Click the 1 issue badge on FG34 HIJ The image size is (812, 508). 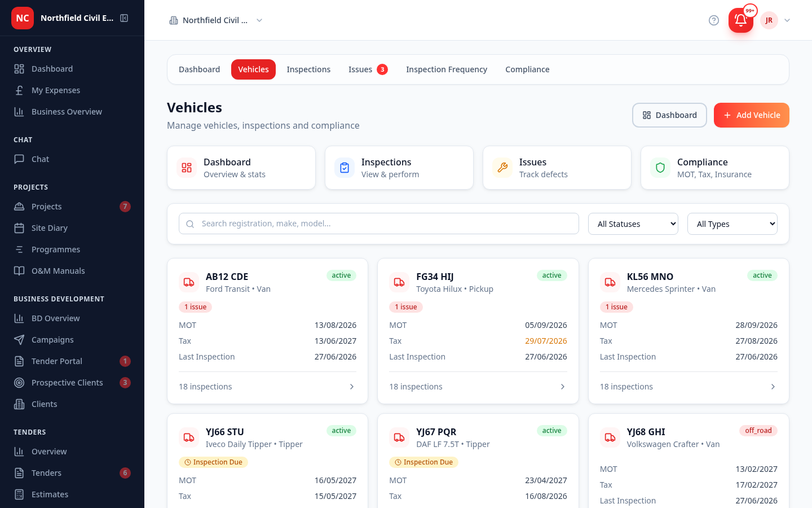tap(406, 307)
